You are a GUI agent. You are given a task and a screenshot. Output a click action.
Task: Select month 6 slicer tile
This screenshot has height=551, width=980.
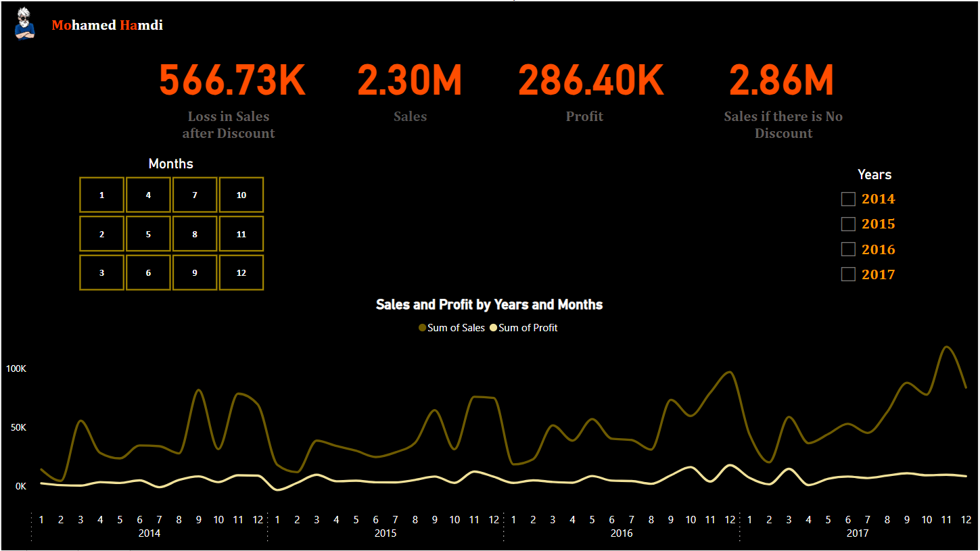tap(148, 273)
